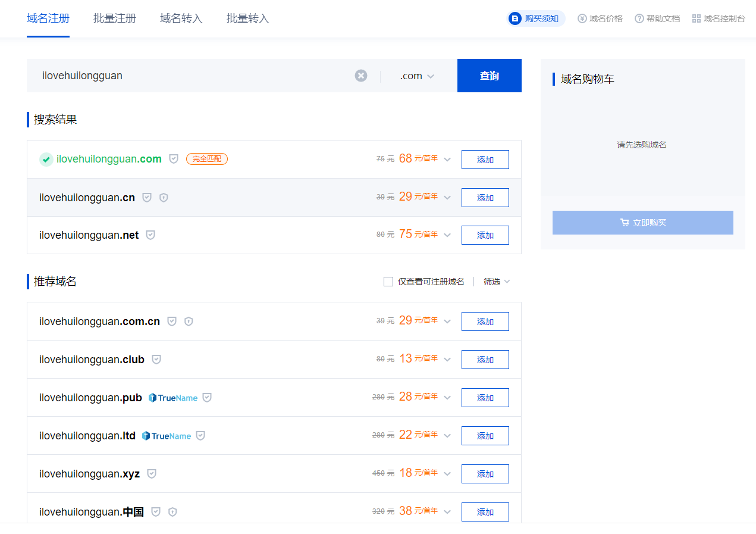Open domain control console icon link
Image resolution: width=756 pixels, height=534 pixels.
click(x=719, y=18)
